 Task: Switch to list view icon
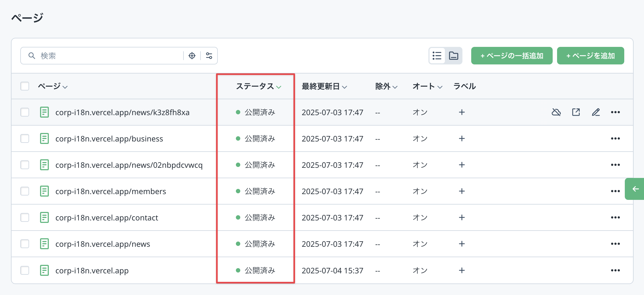[437, 56]
